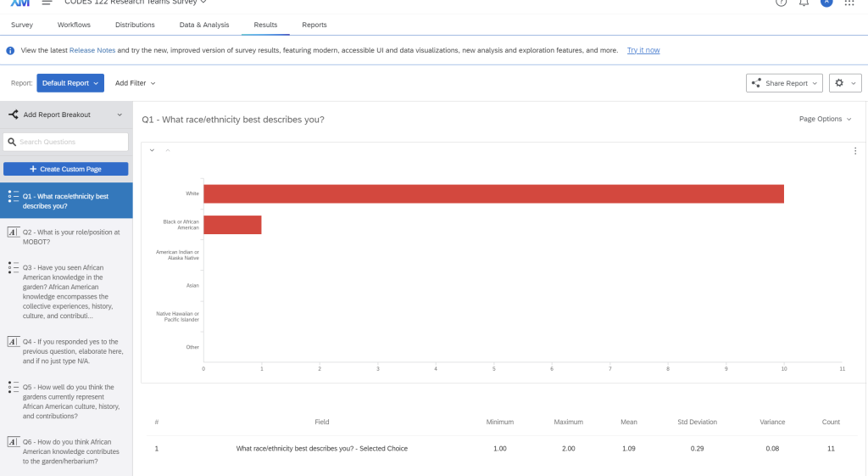Select Q2 role/position at MOBOT
This screenshot has height=476, width=868.
point(66,237)
